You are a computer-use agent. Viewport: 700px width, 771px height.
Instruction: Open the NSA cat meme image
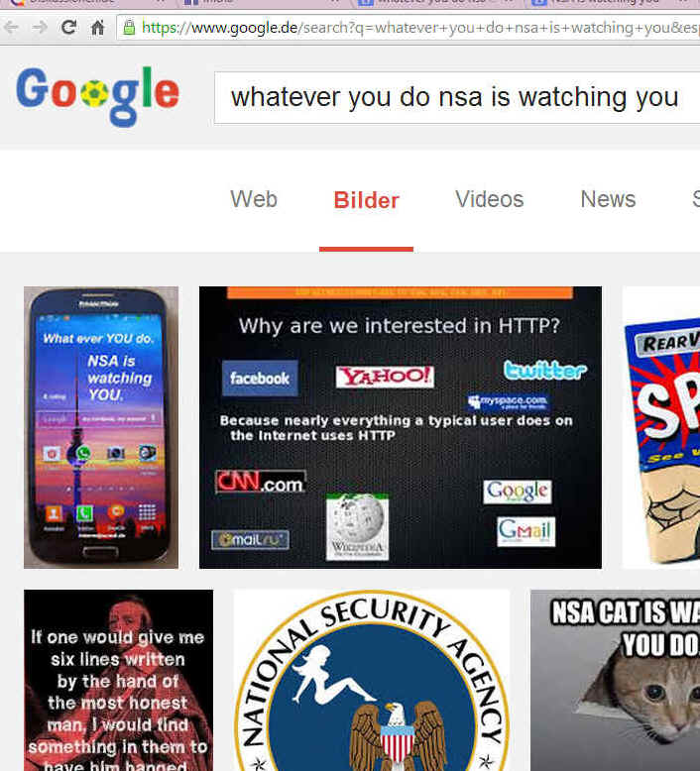[x=615, y=680]
